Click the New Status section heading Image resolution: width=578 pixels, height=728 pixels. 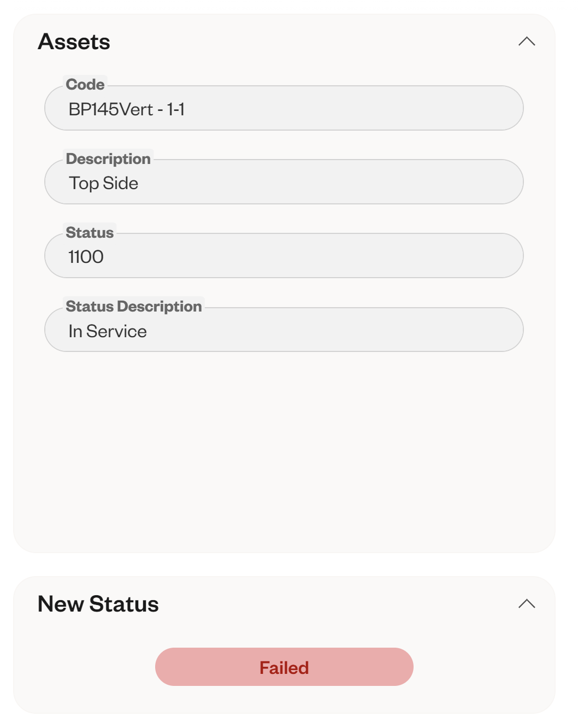tap(98, 604)
